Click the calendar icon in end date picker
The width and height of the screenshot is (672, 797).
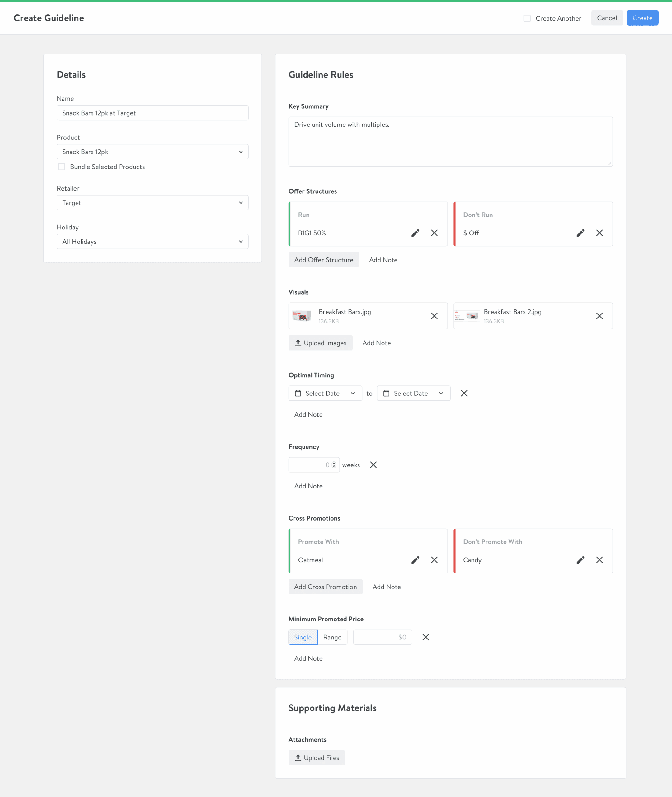click(386, 393)
